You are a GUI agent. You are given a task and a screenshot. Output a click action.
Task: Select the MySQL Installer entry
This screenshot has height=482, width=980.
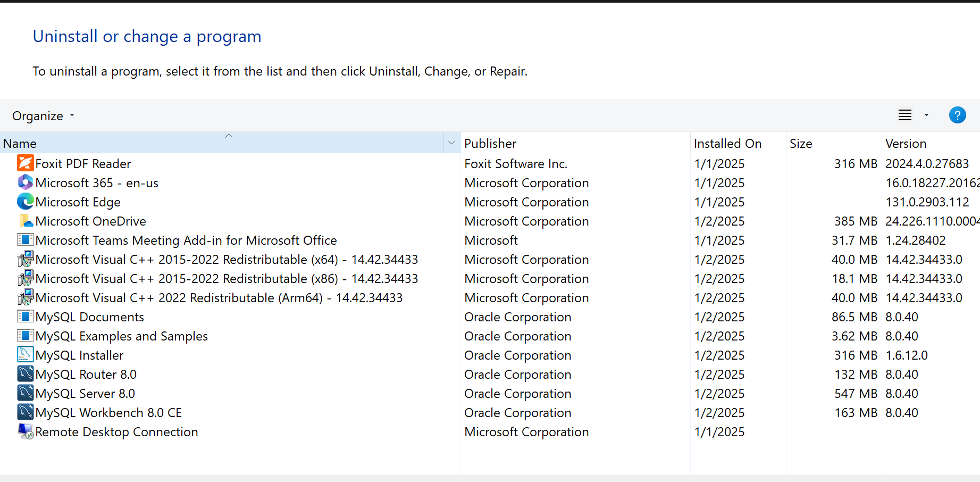point(80,355)
